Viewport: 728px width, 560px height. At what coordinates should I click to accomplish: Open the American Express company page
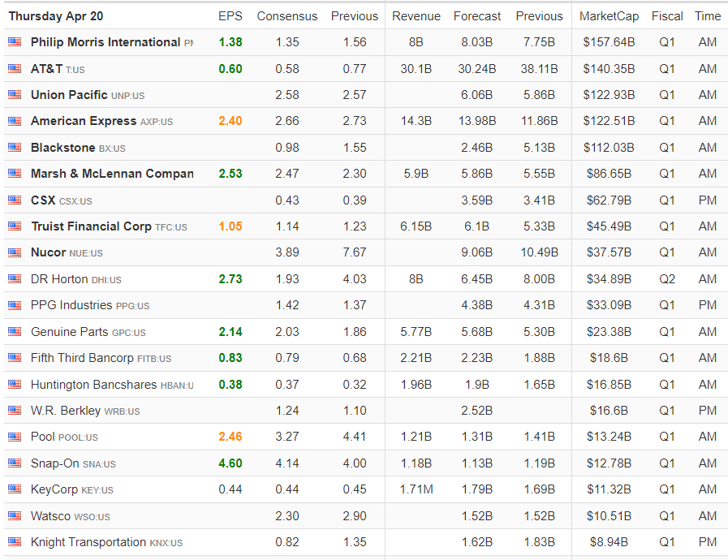[84, 121]
